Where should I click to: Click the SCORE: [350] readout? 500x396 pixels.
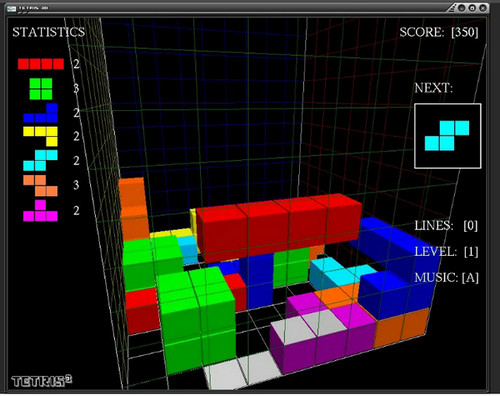[x=439, y=32]
